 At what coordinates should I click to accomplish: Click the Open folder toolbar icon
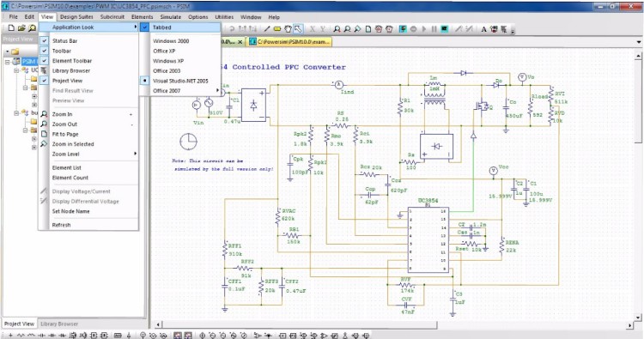coord(21,28)
